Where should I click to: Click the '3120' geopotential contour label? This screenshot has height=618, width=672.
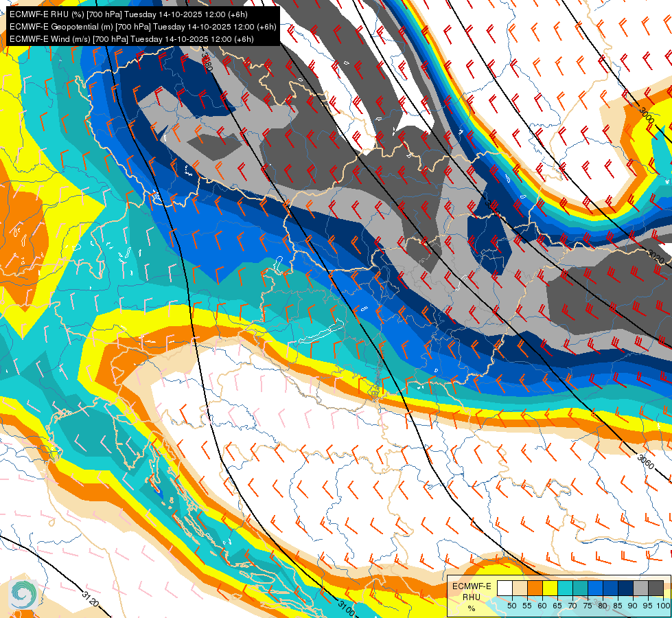coord(91,599)
